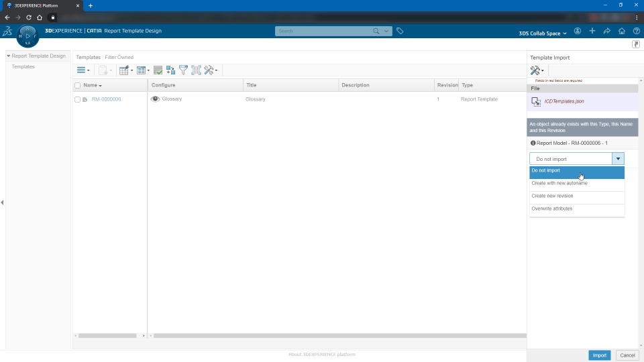Collapse the Report Template Design tree node
Image resolution: width=644 pixels, height=362 pixels.
point(8,56)
